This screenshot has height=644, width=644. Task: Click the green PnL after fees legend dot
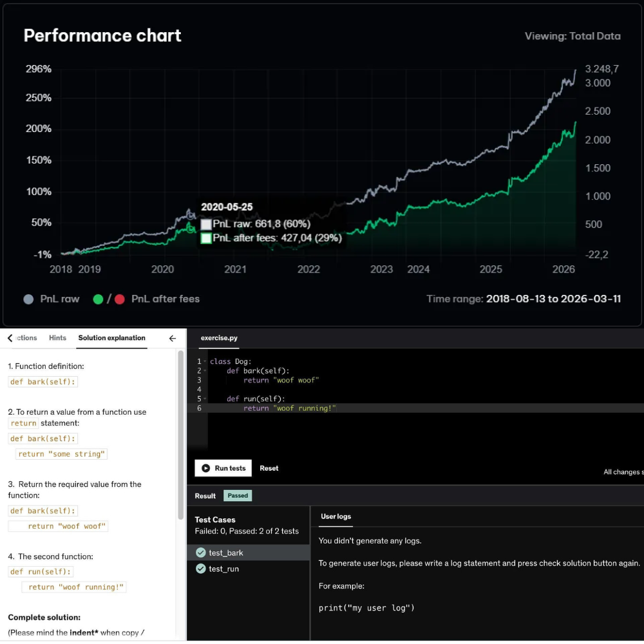[x=98, y=299]
